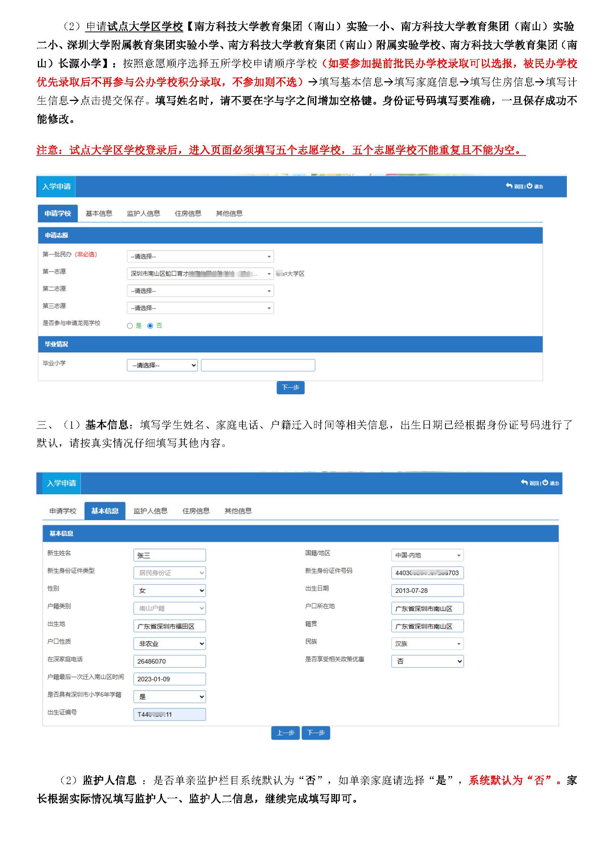
Task: Click the red underlined 注意 warning line
Action: (281, 150)
